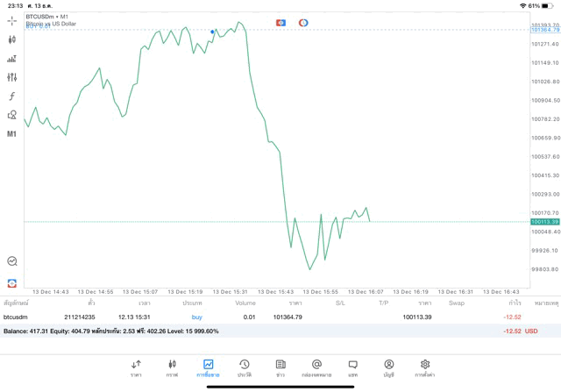Open the drawing objects shapes tool
The height and width of the screenshot is (392, 561).
tap(12, 115)
